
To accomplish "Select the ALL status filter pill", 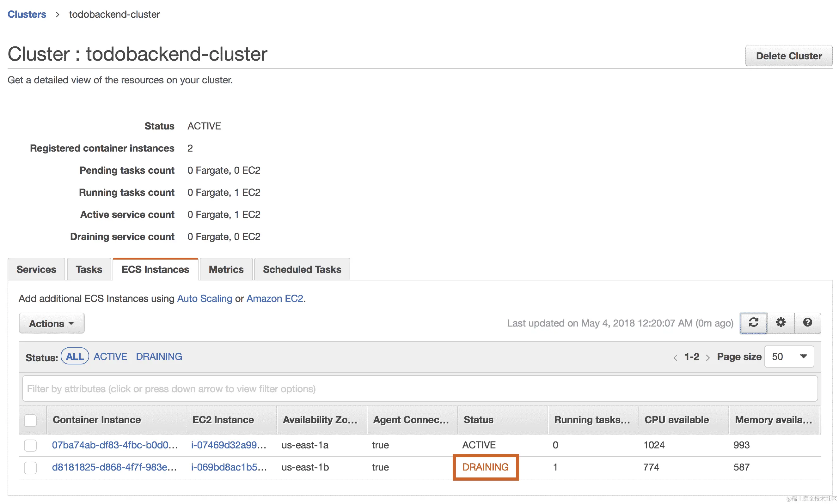I will [x=75, y=357].
